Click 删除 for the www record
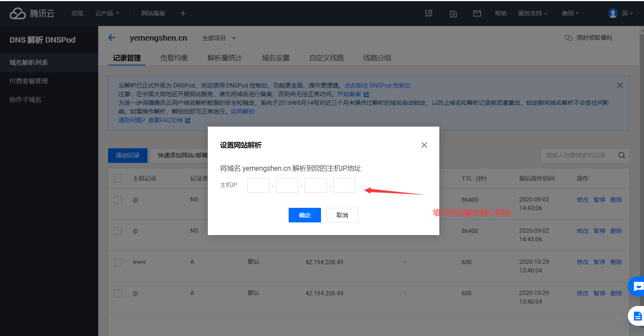Image resolution: width=644 pixels, height=336 pixels. (616, 262)
